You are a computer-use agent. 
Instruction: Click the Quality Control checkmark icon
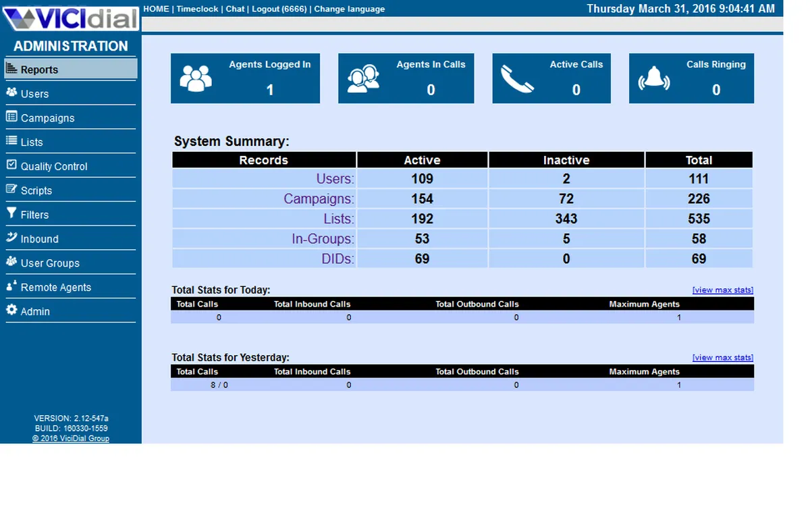tap(11, 165)
